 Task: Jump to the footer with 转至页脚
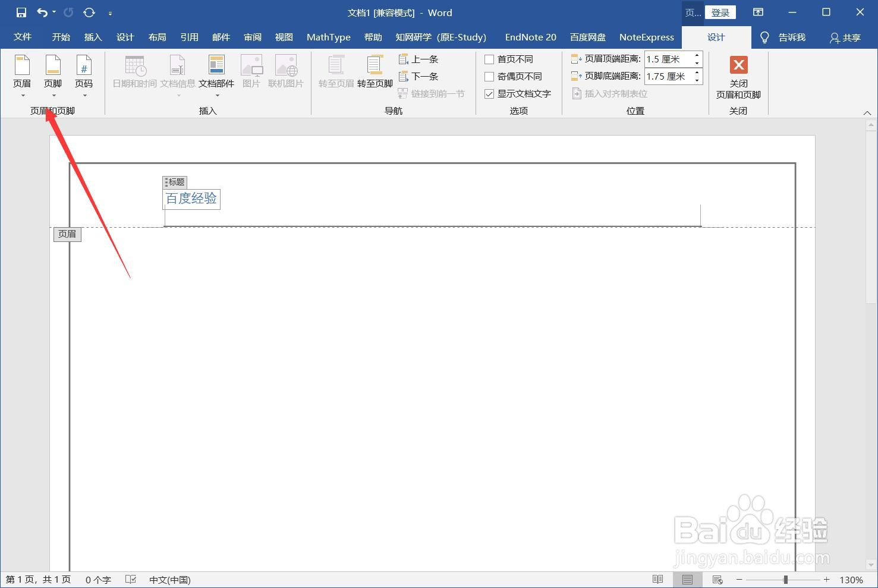(x=375, y=73)
